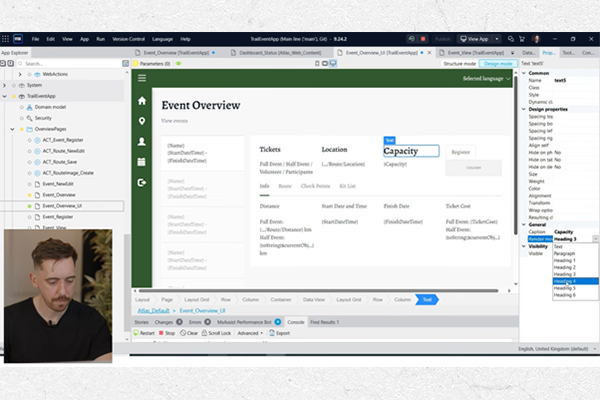Open the document tabs overflow dropdown

click(512, 53)
